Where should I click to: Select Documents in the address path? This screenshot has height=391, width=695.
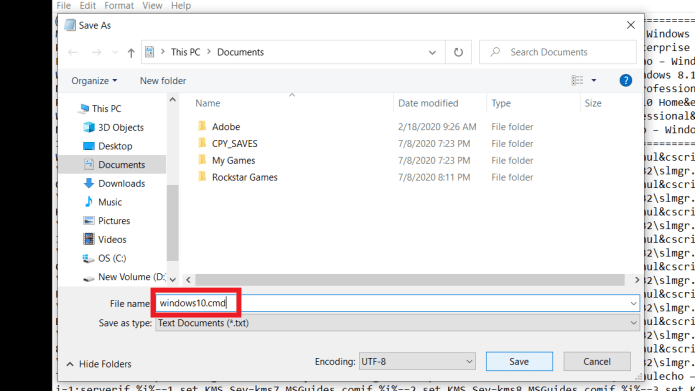(x=240, y=52)
